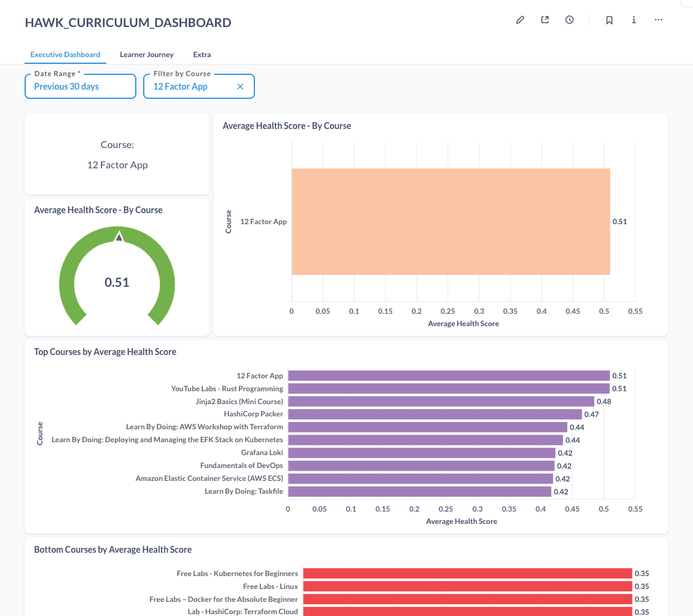Switch to the Extra tab

(202, 55)
